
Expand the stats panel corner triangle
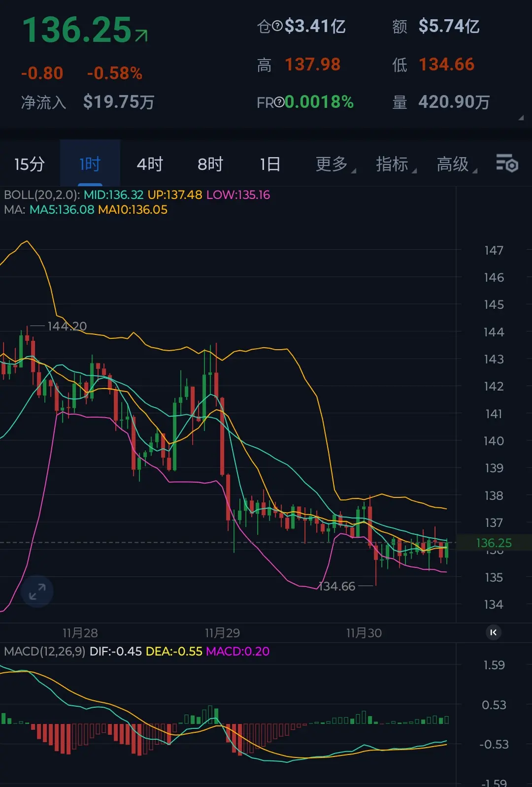point(521,118)
